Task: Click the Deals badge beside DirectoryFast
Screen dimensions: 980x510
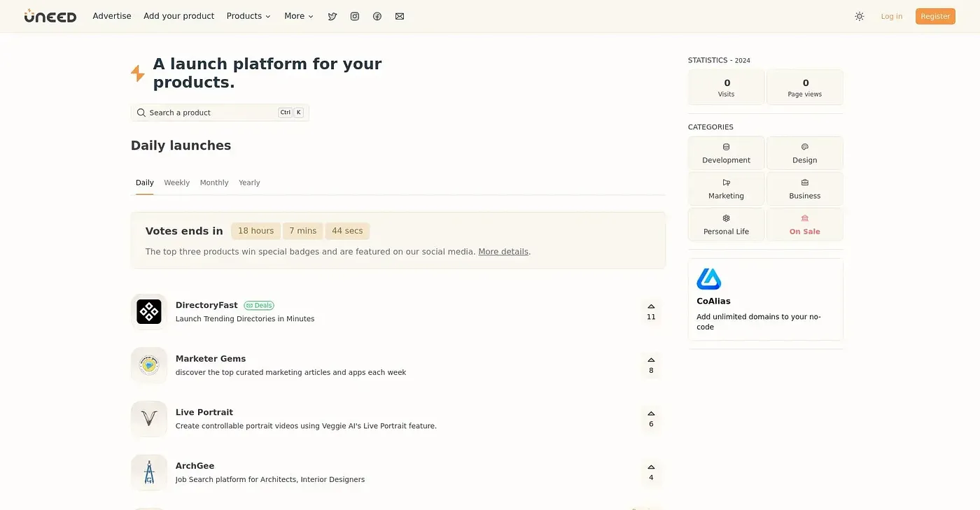Action: (x=259, y=306)
